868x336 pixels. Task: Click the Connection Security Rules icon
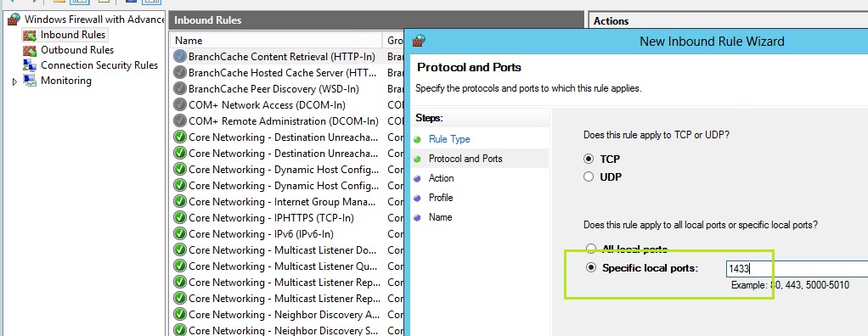click(x=30, y=65)
